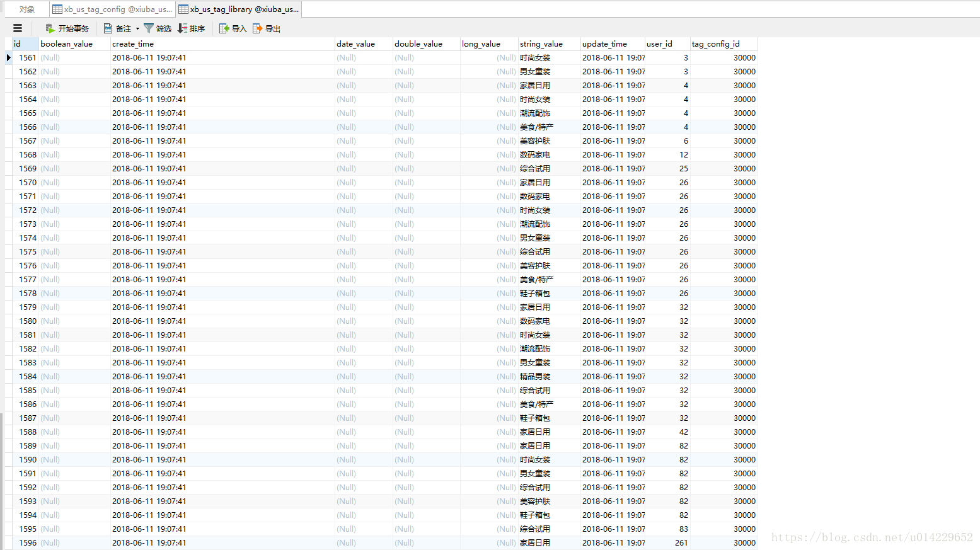
Task: Click long_value Null cell in row 1581
Action: 489,335
